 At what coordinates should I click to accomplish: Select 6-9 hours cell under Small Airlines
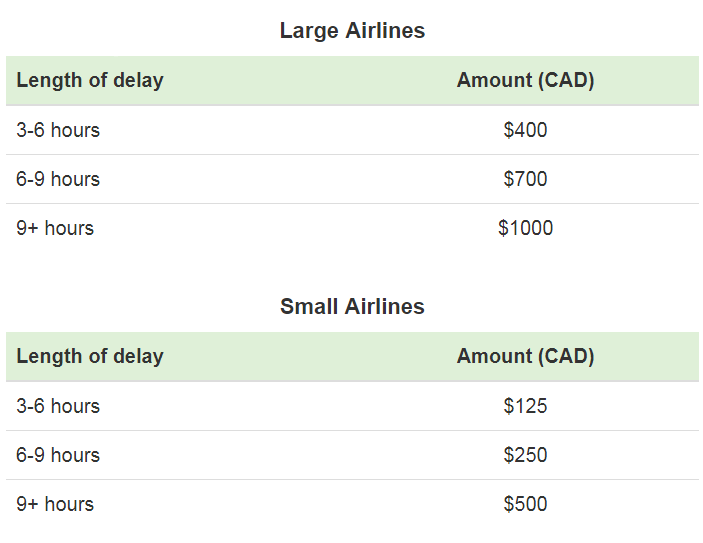pyautogui.click(x=58, y=455)
